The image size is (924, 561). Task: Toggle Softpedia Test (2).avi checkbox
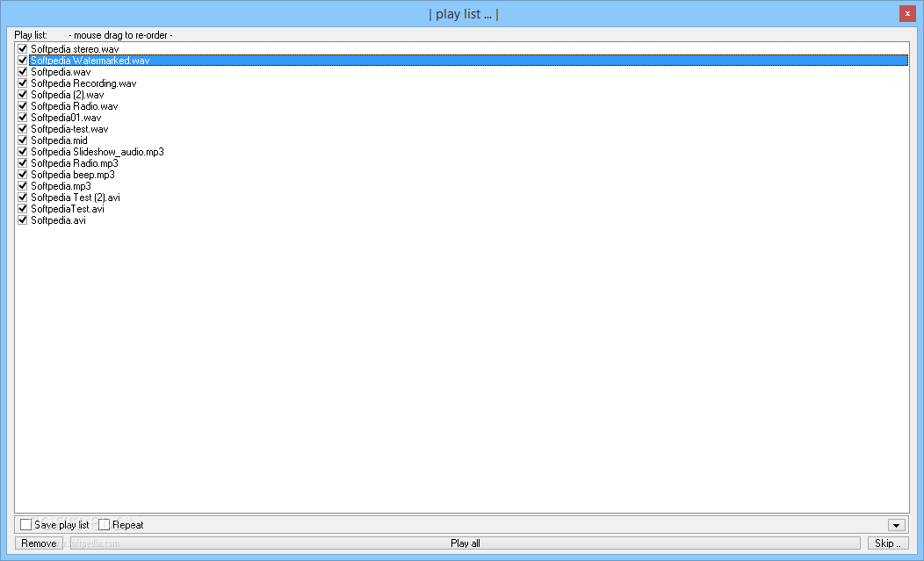point(22,197)
